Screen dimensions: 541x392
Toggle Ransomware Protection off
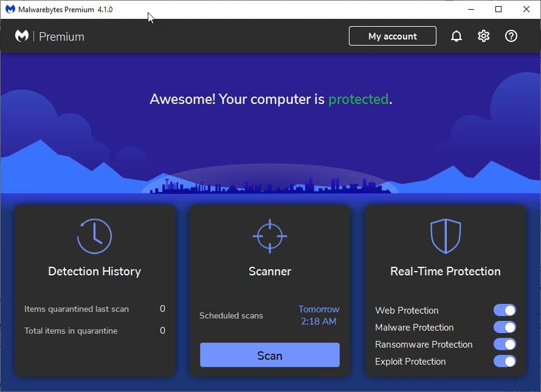click(505, 345)
